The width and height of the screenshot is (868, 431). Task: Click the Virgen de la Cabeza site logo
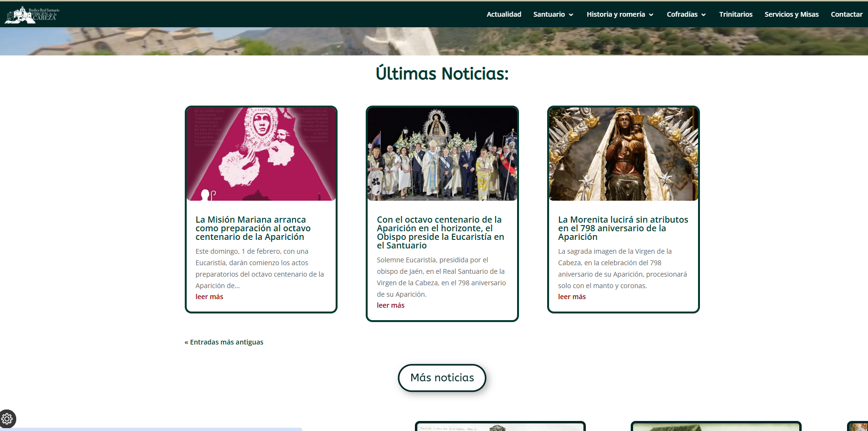point(32,14)
